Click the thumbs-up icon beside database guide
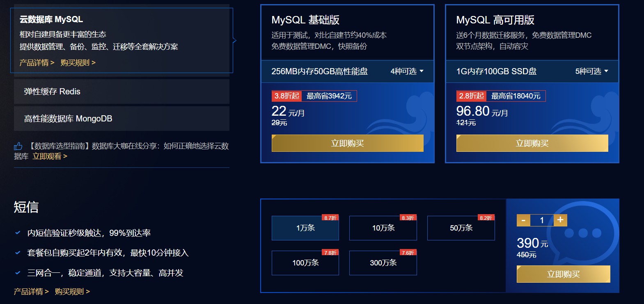This screenshot has height=304, width=644. point(18,146)
